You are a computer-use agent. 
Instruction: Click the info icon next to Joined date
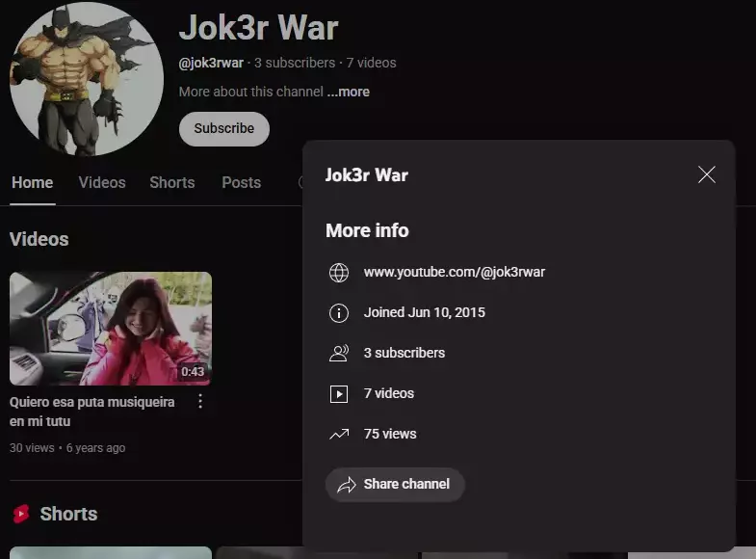(339, 313)
